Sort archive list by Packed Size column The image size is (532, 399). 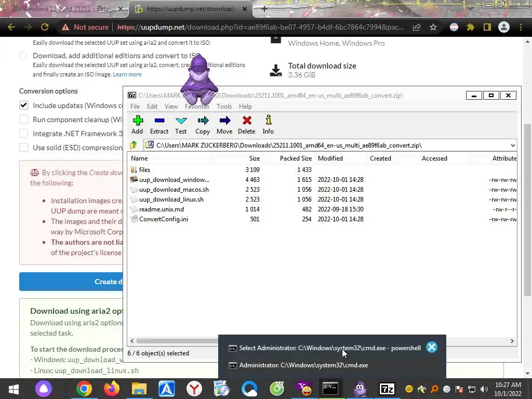pos(289,158)
